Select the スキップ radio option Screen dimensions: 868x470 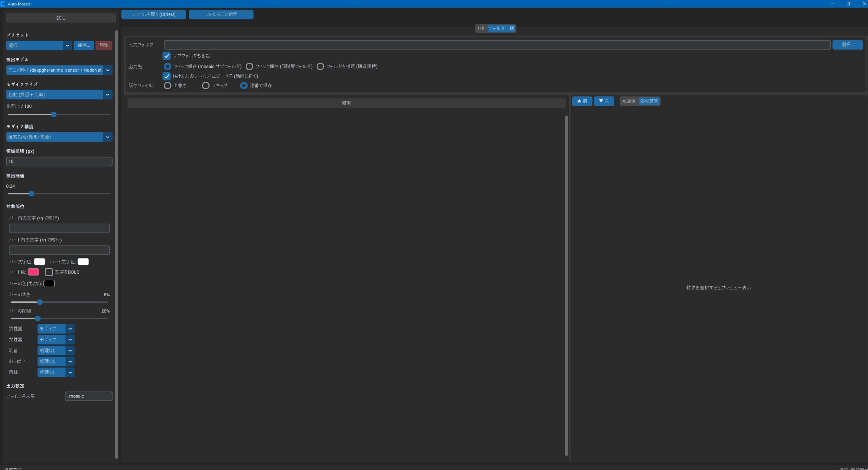point(205,86)
